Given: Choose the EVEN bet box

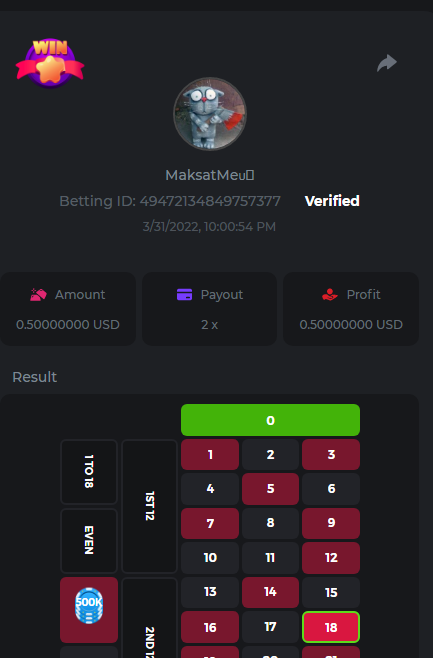Looking at the screenshot, I should click(x=89, y=540).
